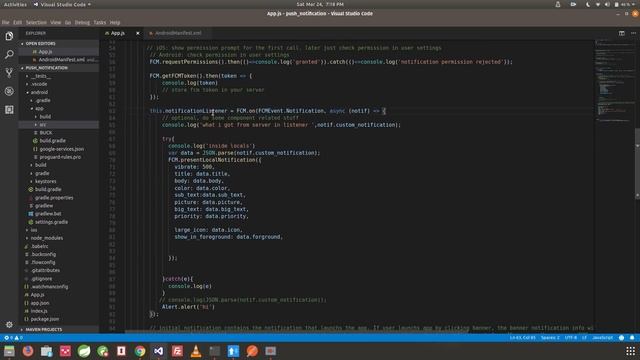
Task: Click the UTF-8 encoding status item
Action: pos(571,338)
